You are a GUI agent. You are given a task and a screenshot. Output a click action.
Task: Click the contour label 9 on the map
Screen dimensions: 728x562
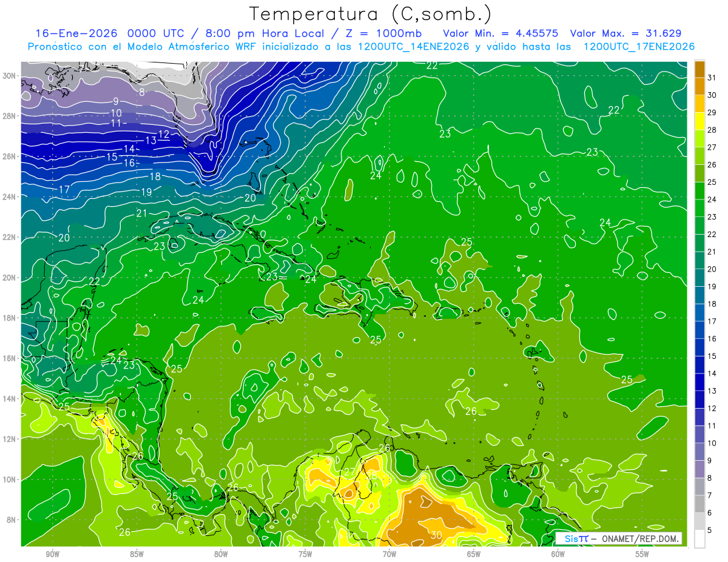(116, 102)
